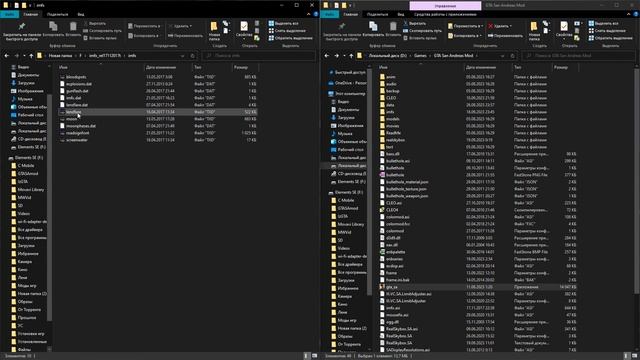Collapse ribbon chevron in GTA San Andreas Mod window

click(x=629, y=14)
